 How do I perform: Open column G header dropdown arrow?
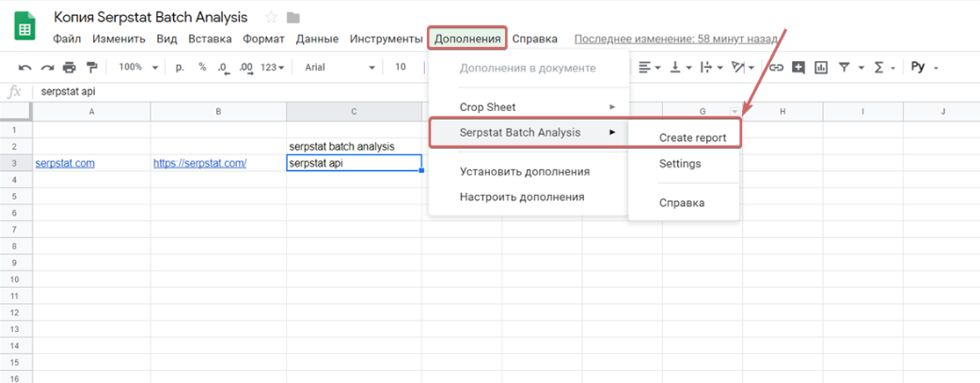tap(734, 111)
